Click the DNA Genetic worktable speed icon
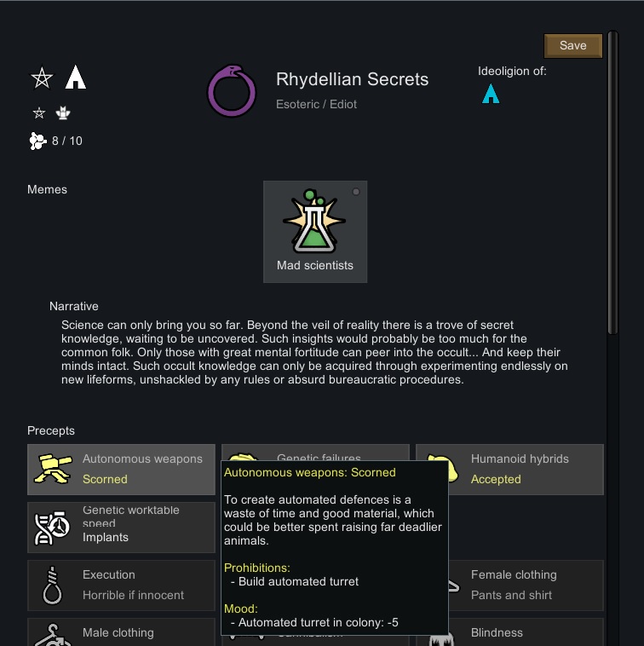Viewport: 644px width, 646px height. 53,528
